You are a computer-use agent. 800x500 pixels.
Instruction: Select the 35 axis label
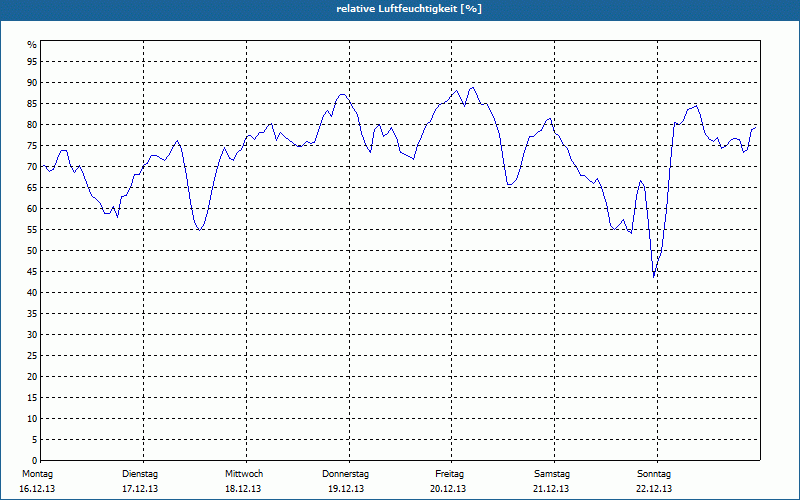click(x=32, y=314)
